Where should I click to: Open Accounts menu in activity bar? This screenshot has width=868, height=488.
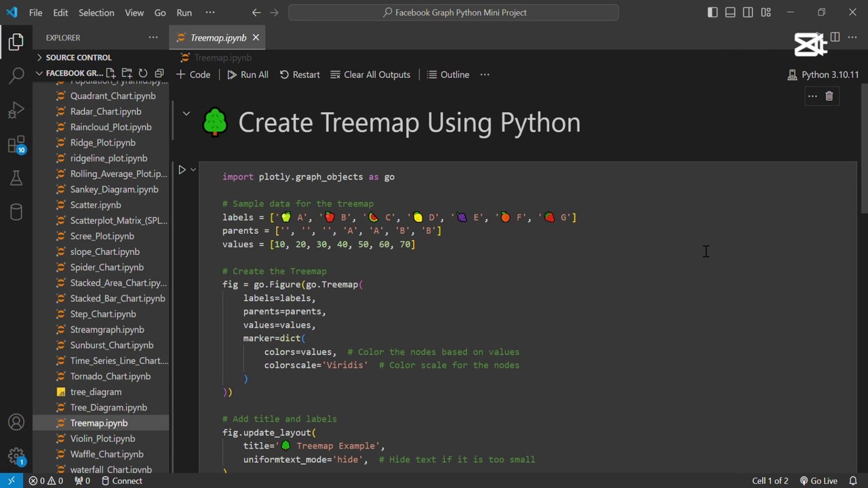tap(16, 422)
